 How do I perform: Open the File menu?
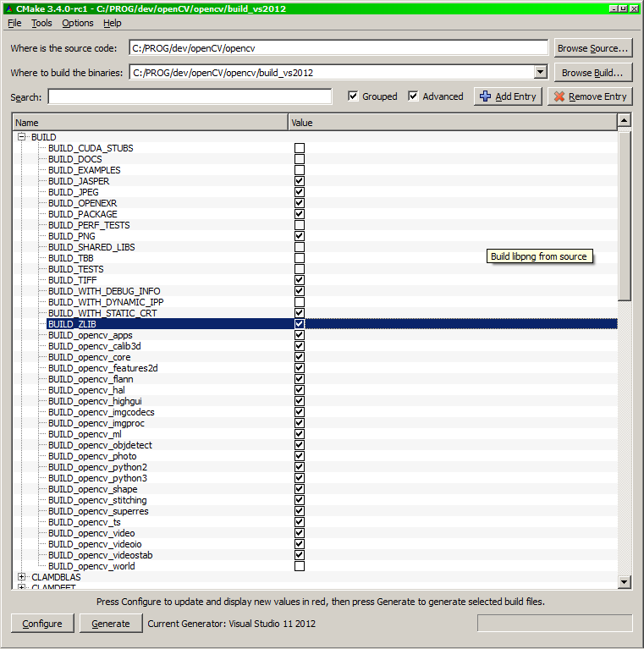14,23
